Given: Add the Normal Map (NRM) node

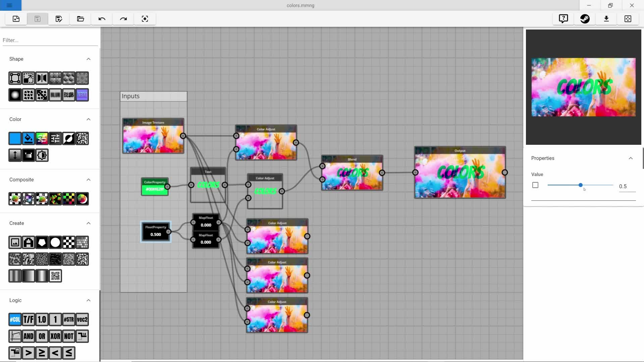Looking at the screenshot, I should pos(82,95).
